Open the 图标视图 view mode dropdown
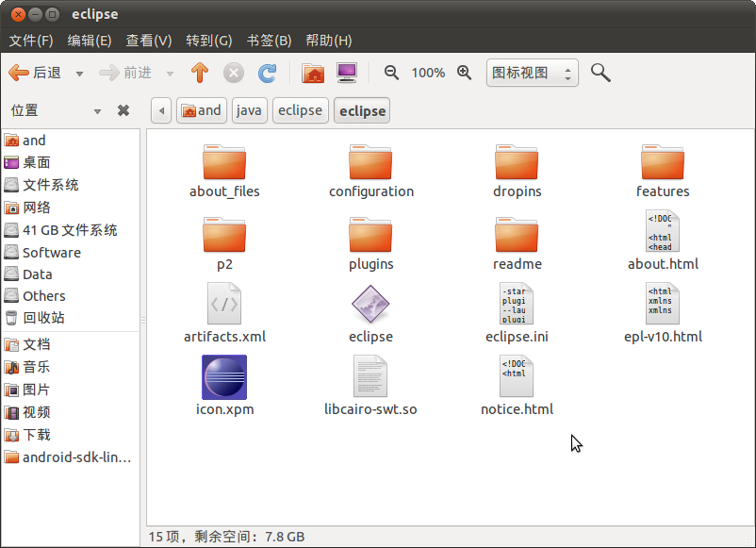Screen dimensions: 756x548 pyautogui.click(x=532, y=73)
